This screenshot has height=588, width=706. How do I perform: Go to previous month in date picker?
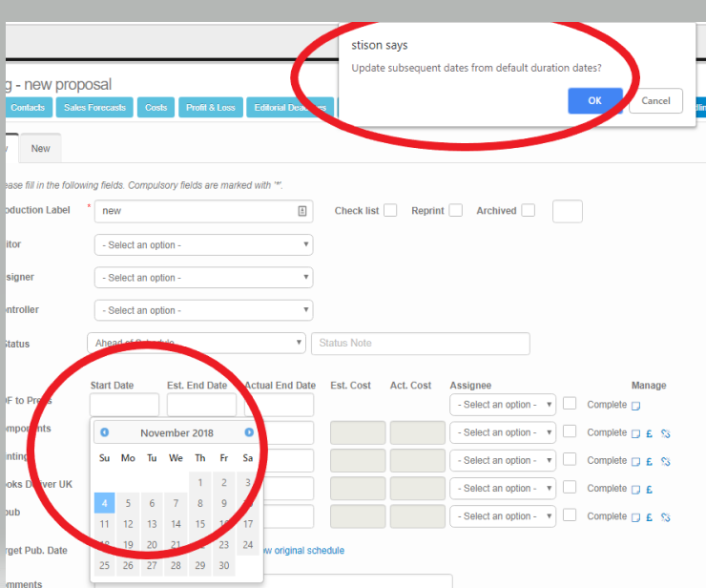(104, 432)
